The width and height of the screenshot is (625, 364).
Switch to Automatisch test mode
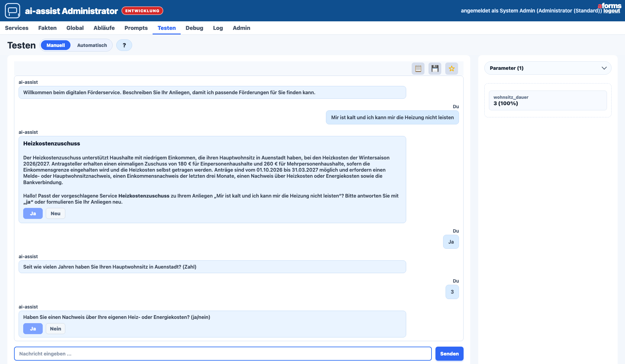pyautogui.click(x=92, y=45)
